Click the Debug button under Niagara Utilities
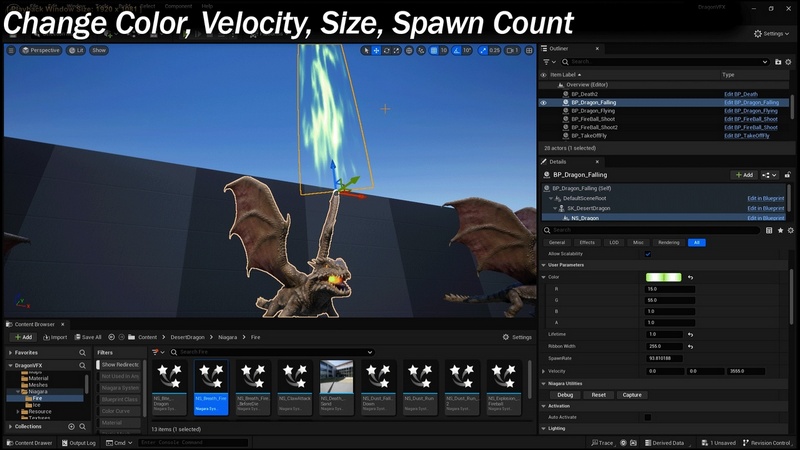This screenshot has height=450, width=800. click(565, 395)
